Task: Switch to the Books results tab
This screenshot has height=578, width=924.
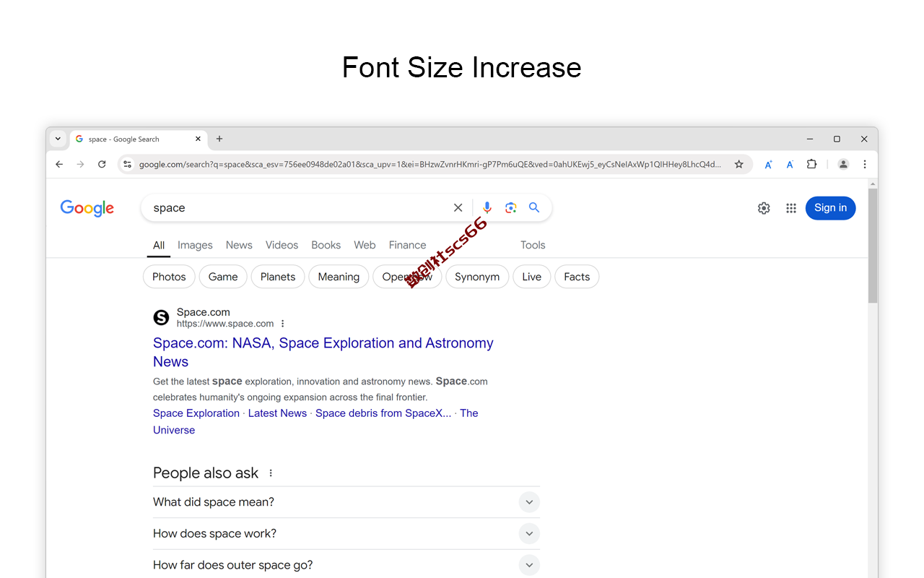Action: tap(326, 245)
